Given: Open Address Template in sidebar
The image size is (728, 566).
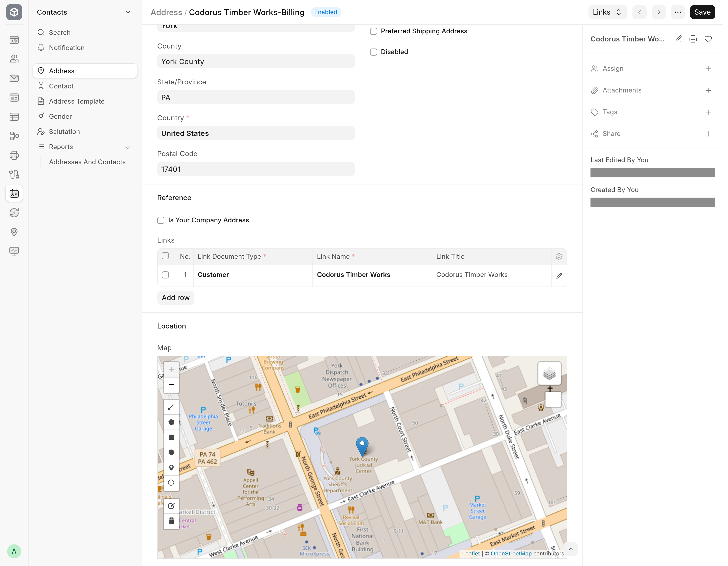Looking at the screenshot, I should coord(85,101).
